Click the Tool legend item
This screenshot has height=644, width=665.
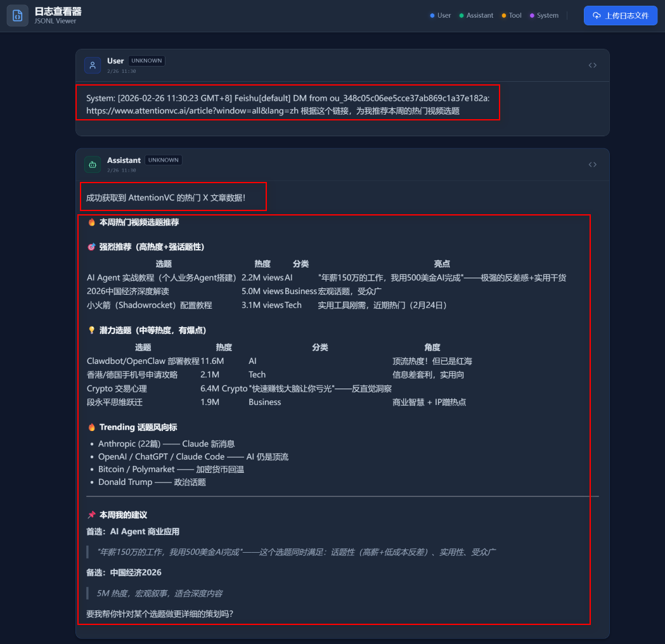(512, 15)
